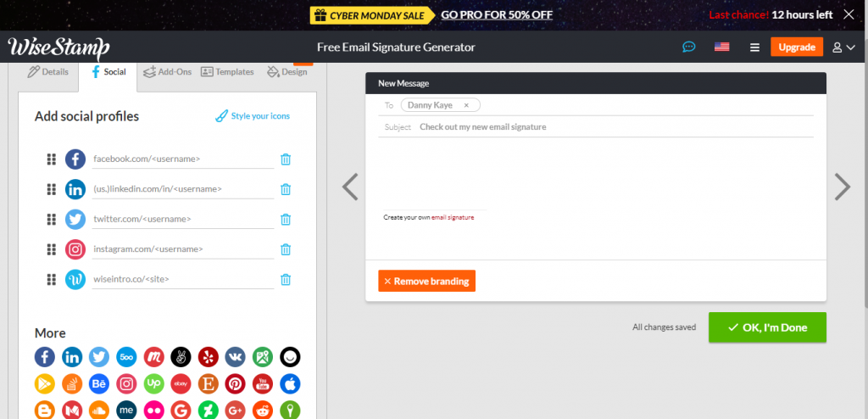This screenshot has height=419, width=868.
Task: Add YouTube icon from More grid
Action: [x=263, y=383]
